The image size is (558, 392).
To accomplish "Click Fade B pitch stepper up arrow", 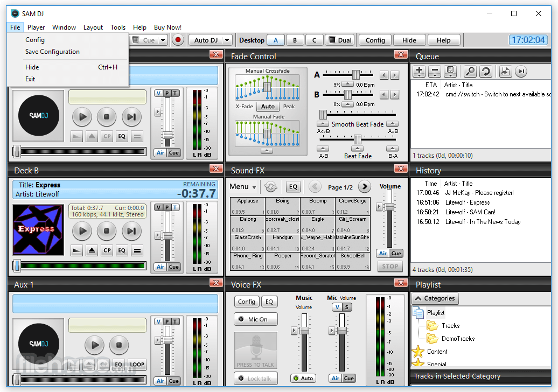I will 347,104.
